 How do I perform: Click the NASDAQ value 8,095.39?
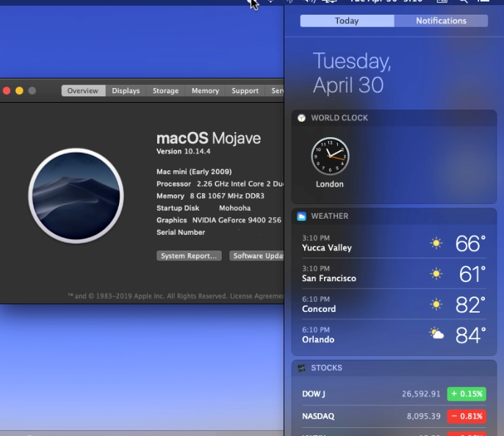[424, 416]
